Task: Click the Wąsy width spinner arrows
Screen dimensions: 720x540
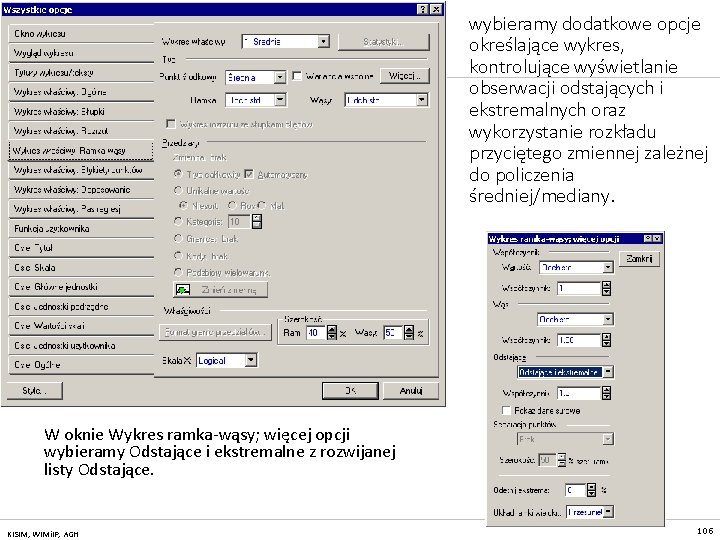Action: (409, 333)
